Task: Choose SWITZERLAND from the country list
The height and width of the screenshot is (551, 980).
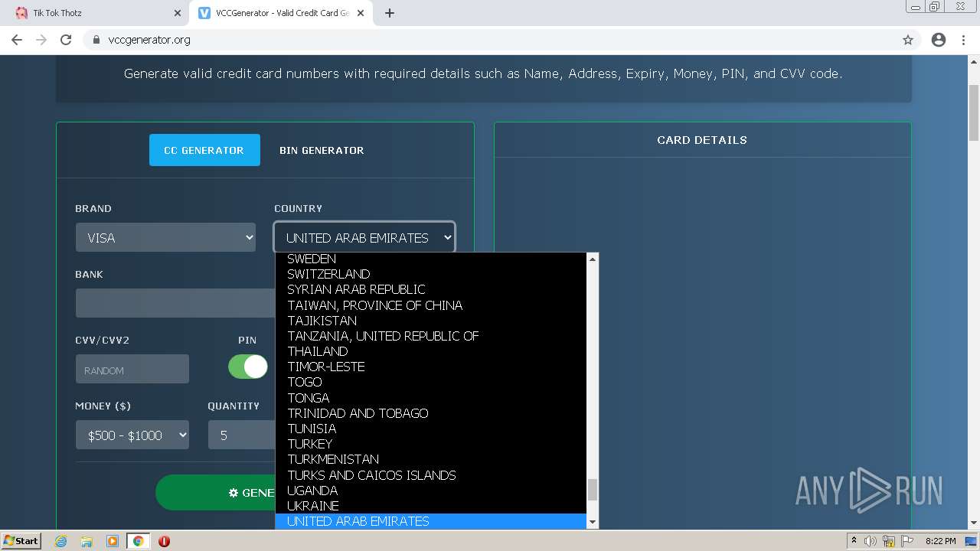Action: pos(431,274)
